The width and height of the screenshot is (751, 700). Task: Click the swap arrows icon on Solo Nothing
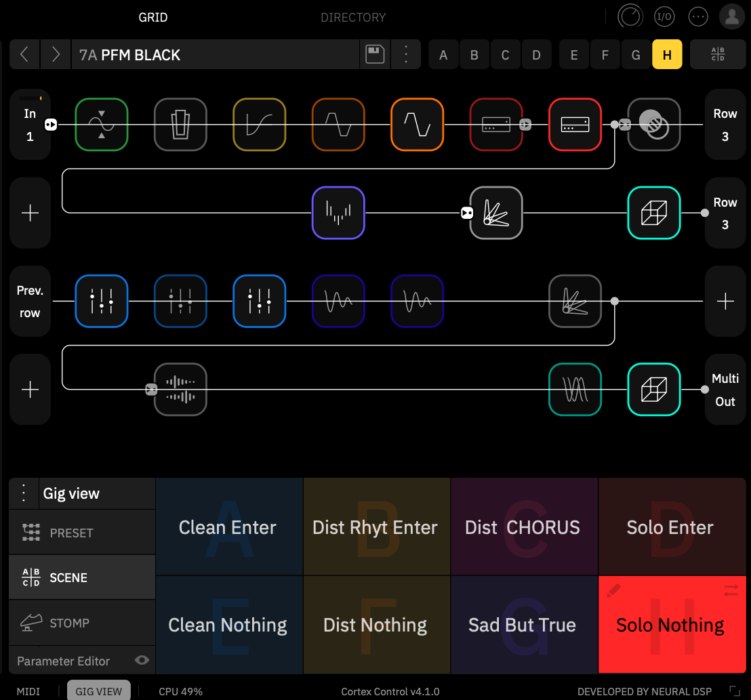[x=731, y=590]
